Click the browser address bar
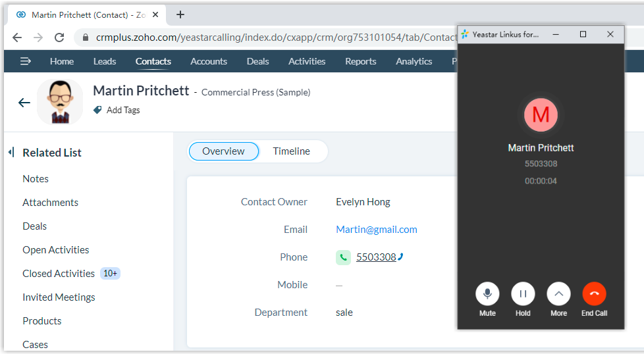Viewport: 644px width, 354px height. coord(263,38)
